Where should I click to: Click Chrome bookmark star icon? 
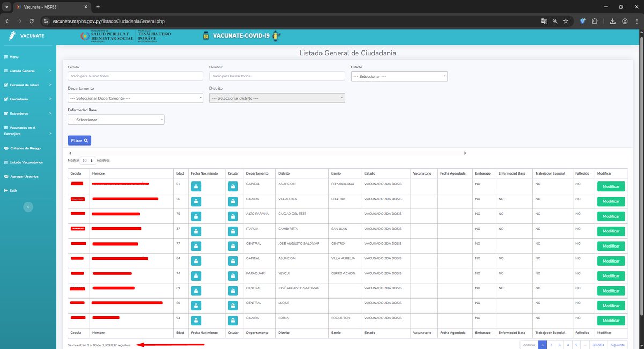(566, 21)
